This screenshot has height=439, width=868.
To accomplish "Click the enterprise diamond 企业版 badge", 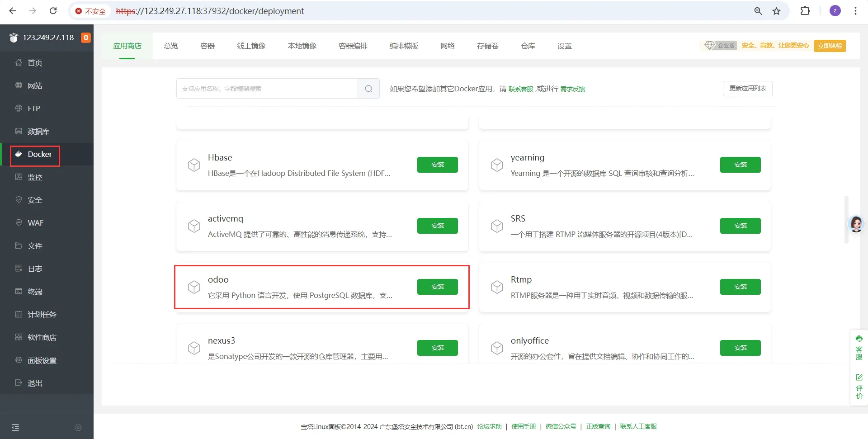I will tap(720, 46).
